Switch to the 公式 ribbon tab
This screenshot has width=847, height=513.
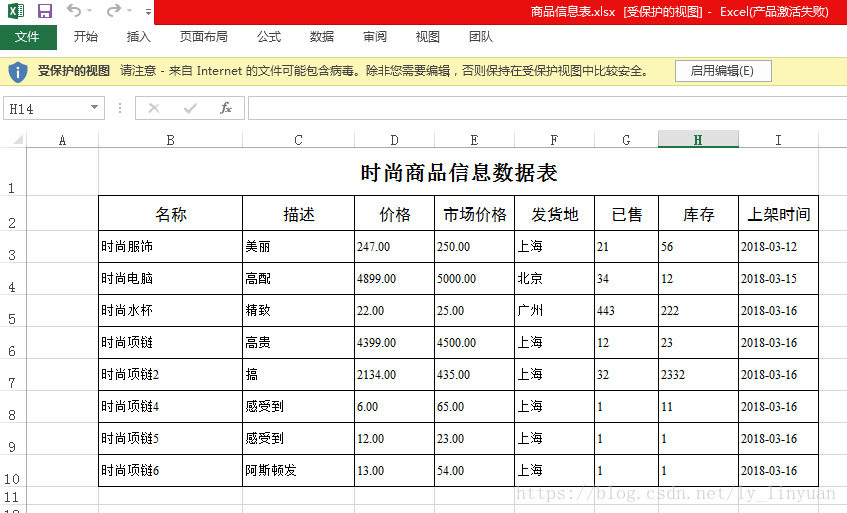pos(269,37)
